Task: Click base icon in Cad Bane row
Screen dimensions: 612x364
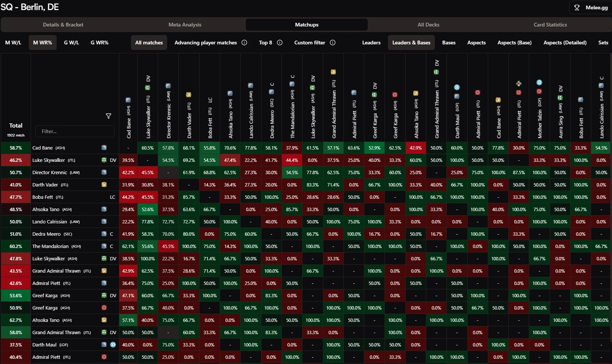Action: click(104, 148)
